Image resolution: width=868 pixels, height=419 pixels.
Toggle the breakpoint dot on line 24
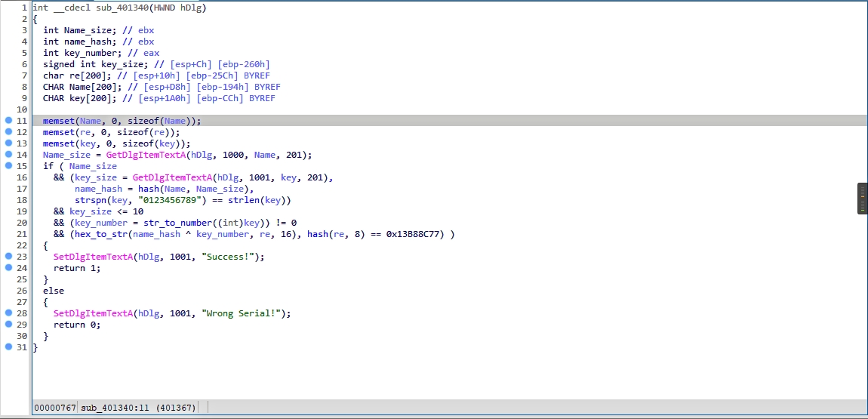(8, 267)
